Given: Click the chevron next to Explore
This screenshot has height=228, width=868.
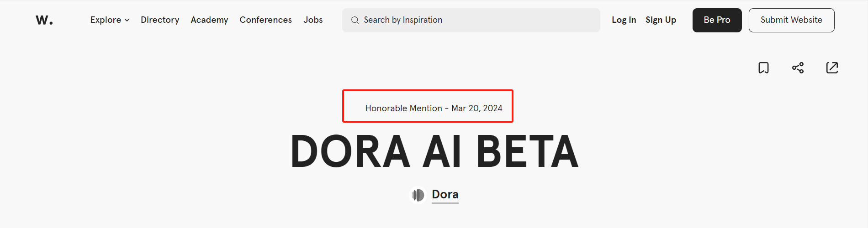Looking at the screenshot, I should (x=127, y=20).
